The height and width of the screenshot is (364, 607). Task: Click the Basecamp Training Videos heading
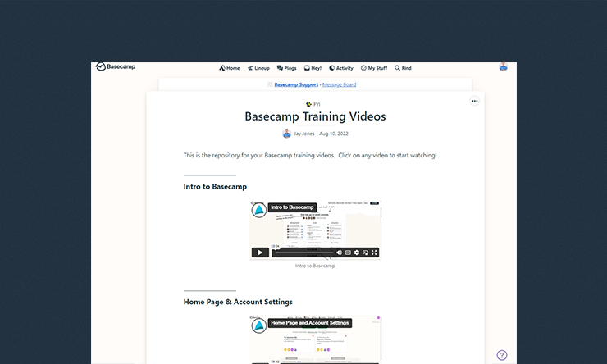click(315, 116)
